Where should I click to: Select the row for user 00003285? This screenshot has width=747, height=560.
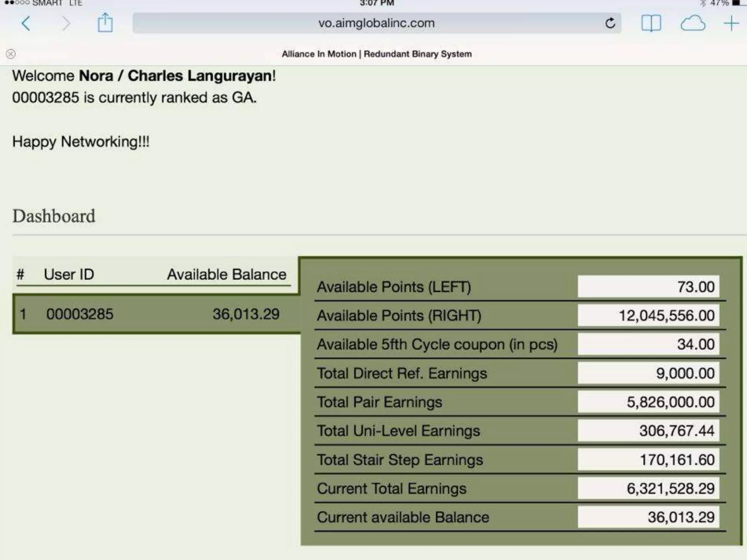tap(156, 314)
